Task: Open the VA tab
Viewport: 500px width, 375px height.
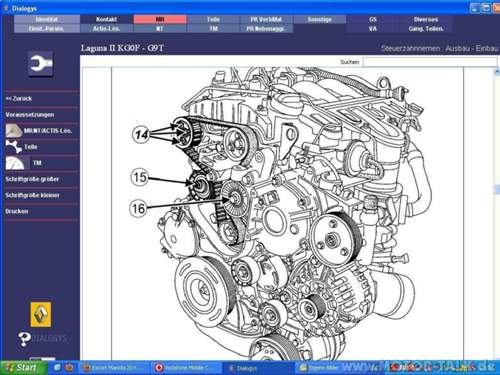Action: pyautogui.click(x=373, y=29)
